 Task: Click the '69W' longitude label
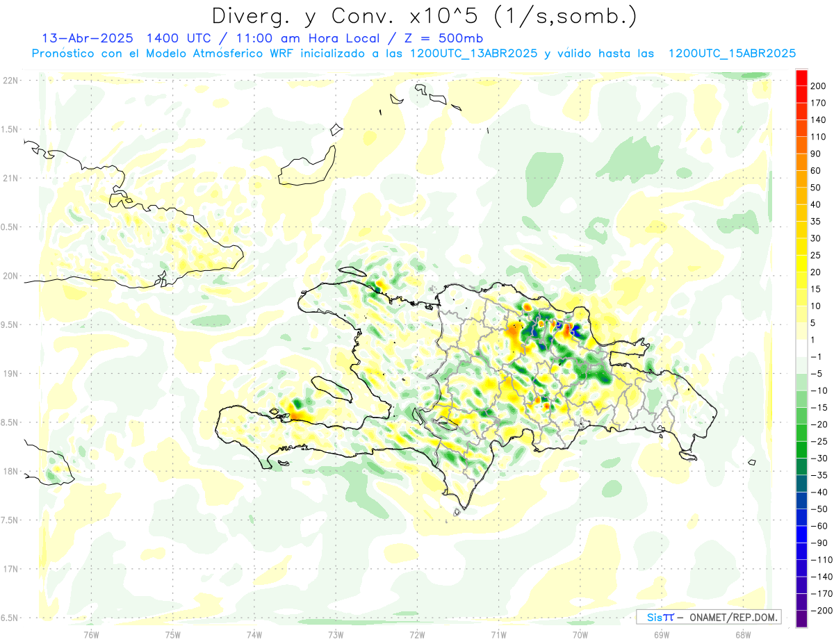tap(662, 634)
